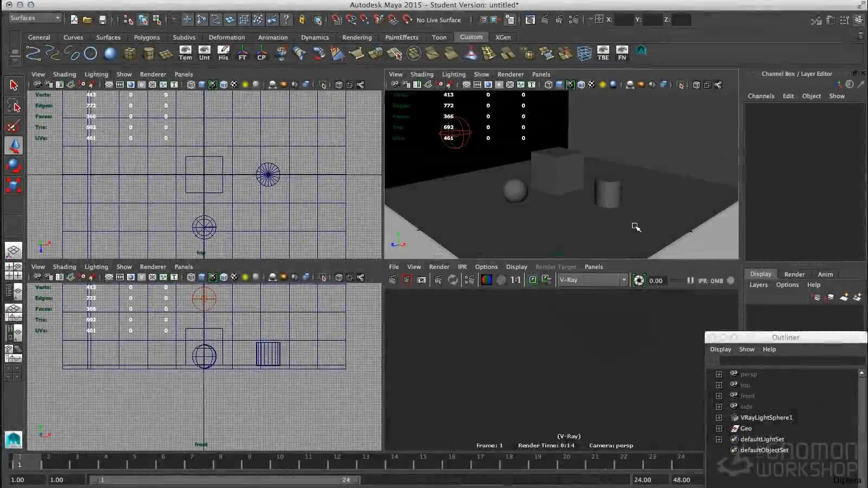Start IPR render in the Render View
Image resolution: width=868 pixels, height=488 pixels.
pyautogui.click(x=438, y=280)
